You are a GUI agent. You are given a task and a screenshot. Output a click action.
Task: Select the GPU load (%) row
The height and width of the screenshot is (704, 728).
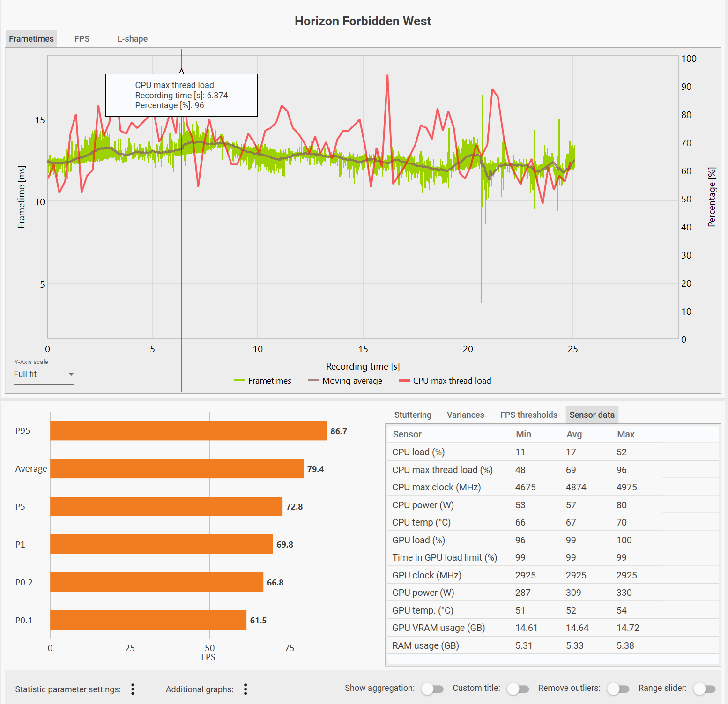[553, 540]
